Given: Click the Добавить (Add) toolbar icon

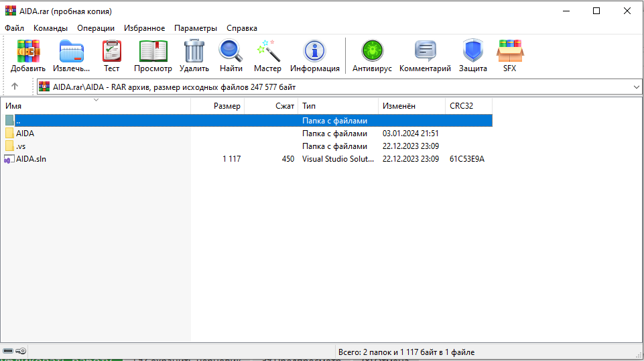Looking at the screenshot, I should click(28, 52).
